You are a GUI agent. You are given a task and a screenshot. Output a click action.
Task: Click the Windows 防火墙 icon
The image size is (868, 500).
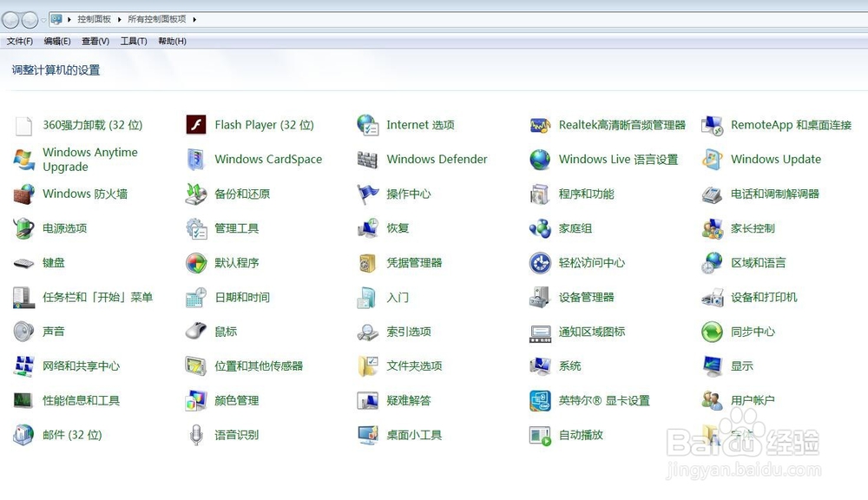23,194
